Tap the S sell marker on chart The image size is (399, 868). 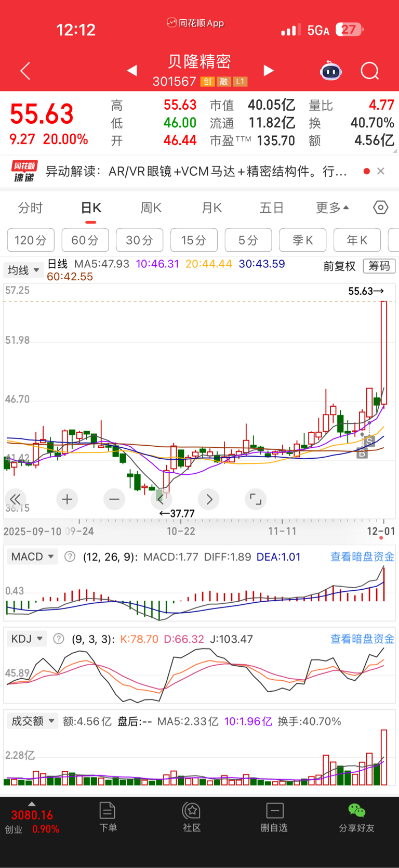369,442
